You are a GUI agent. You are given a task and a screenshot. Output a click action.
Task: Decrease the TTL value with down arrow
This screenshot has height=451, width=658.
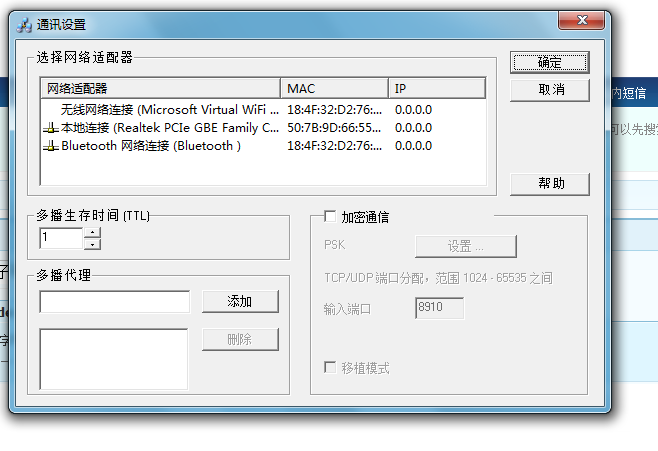pos(92,243)
